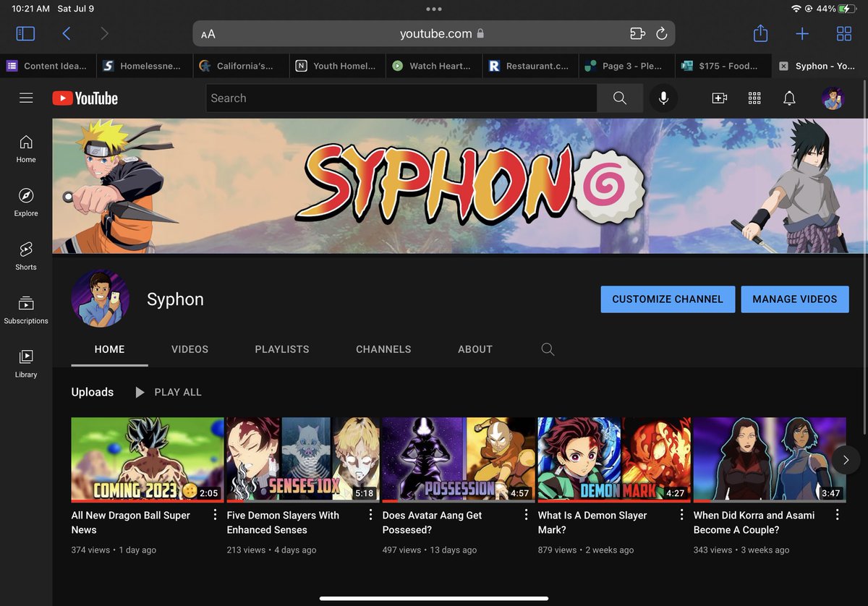Screen dimensions: 868x606
Task: Open the YouTube hamburger menu
Action: pyautogui.click(x=26, y=98)
